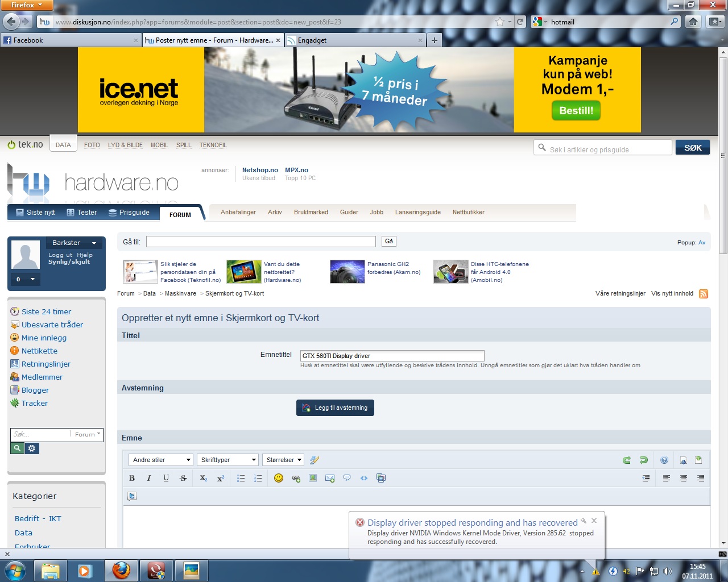Expand the Barkster user menu
This screenshot has width=728, height=582.
coord(74,243)
